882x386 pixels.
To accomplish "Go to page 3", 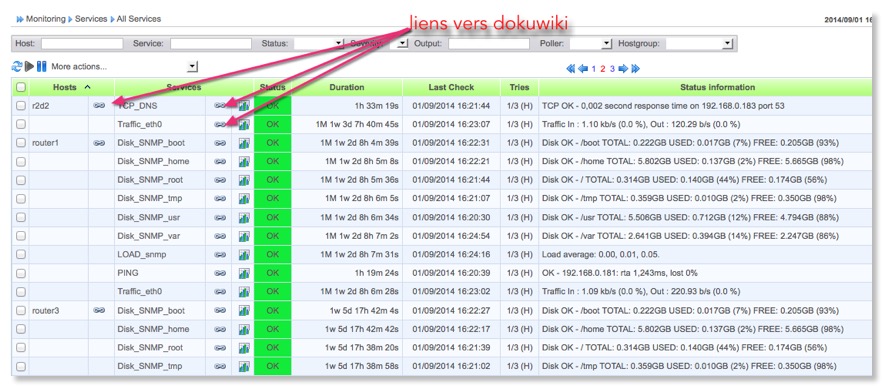I will click(x=612, y=69).
